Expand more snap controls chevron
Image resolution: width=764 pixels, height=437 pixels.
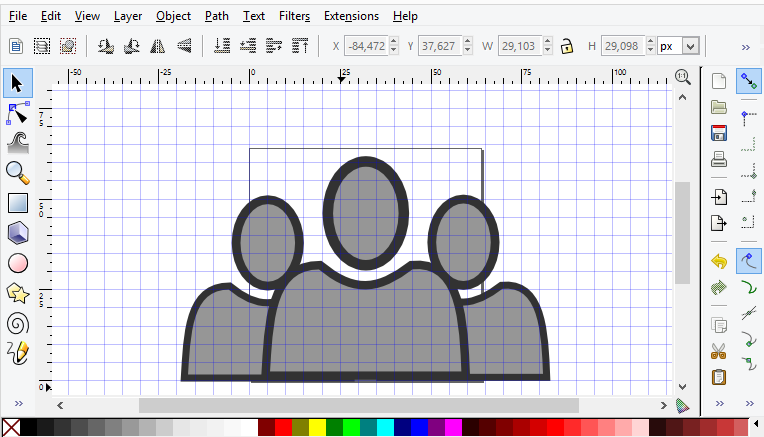click(x=749, y=403)
